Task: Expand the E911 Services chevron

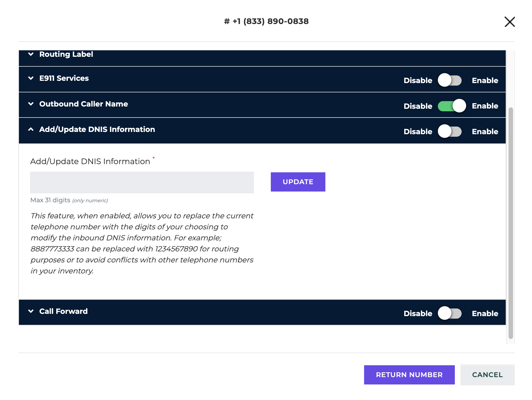Action: [x=31, y=78]
